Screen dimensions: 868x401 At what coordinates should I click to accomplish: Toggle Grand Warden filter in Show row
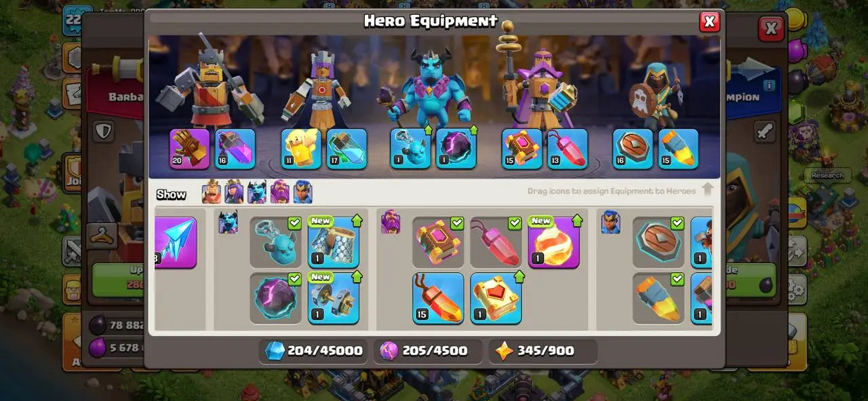point(279,193)
